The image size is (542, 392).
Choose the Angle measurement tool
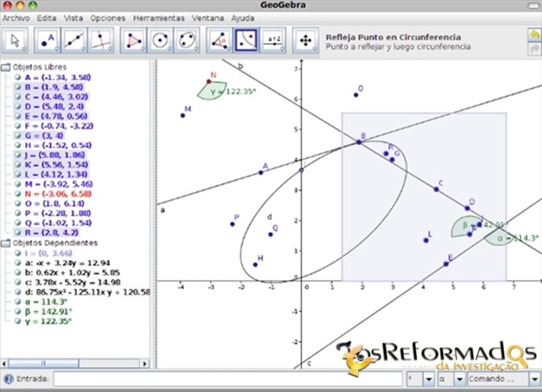point(220,40)
